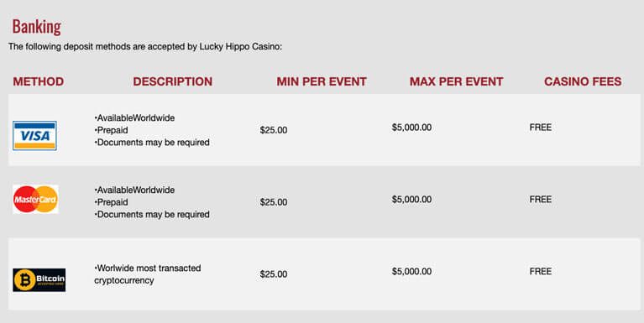Click the FREE fee in Bitcoin row
644x323 pixels.
coord(541,271)
